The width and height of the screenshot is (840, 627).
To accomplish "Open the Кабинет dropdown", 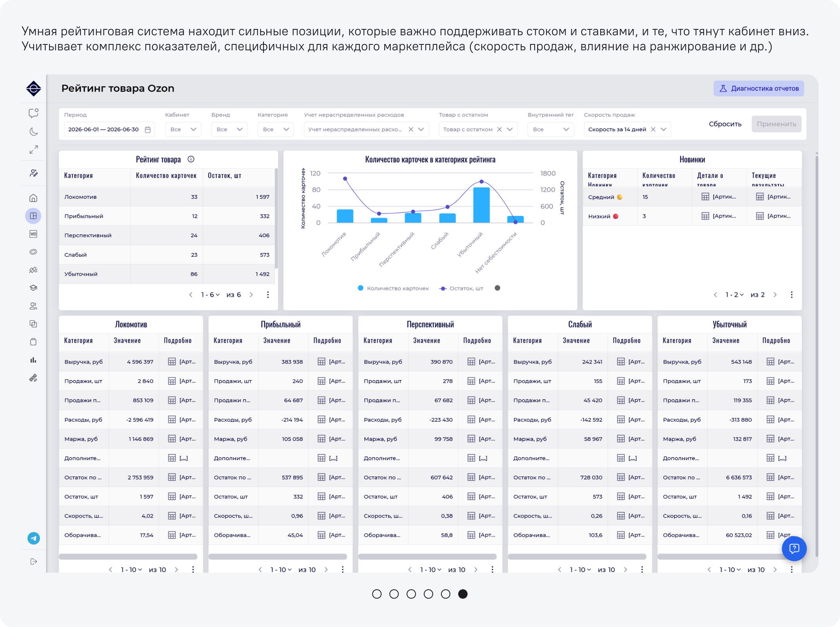I will point(183,129).
